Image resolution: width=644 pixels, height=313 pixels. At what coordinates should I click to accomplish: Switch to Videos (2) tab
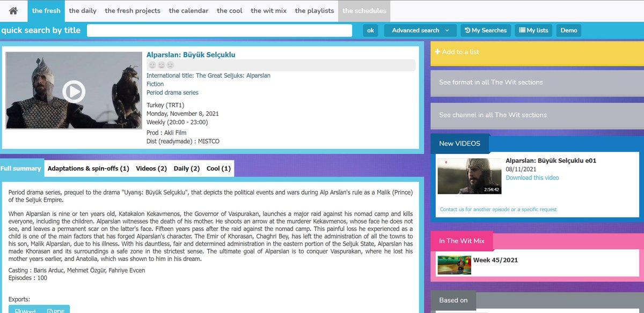[x=151, y=168]
